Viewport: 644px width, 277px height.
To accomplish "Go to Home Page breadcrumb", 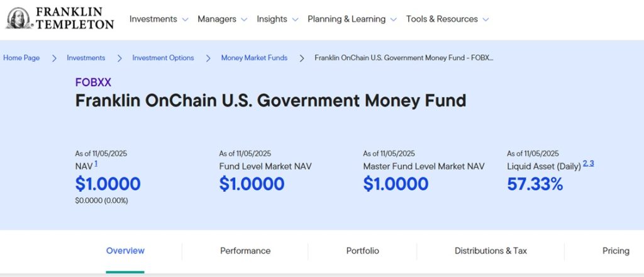I will 21,58.
